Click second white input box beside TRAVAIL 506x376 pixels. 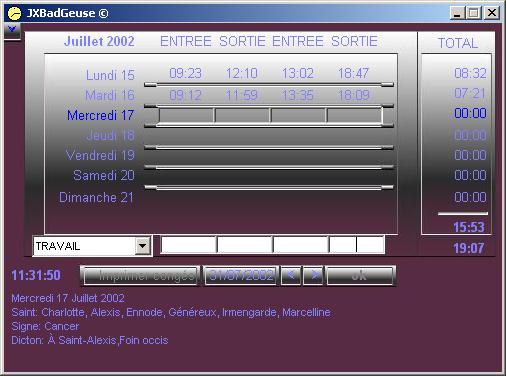(245, 245)
